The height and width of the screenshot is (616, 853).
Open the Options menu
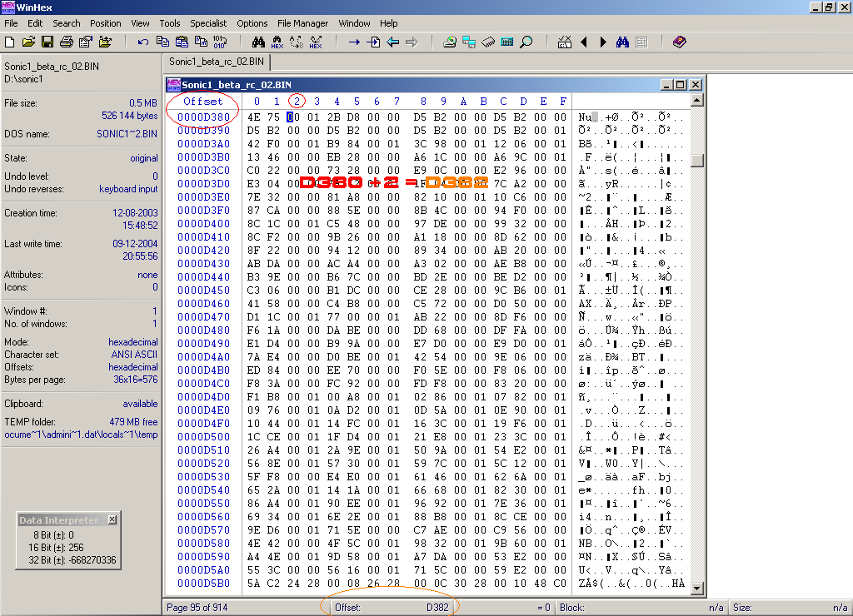point(252,23)
